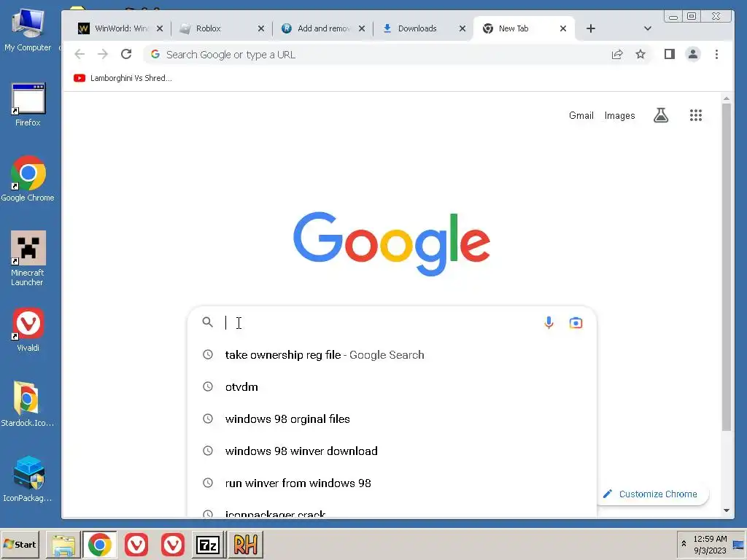
Task: Click the page vertical scrollbar thumb
Action: [726, 267]
